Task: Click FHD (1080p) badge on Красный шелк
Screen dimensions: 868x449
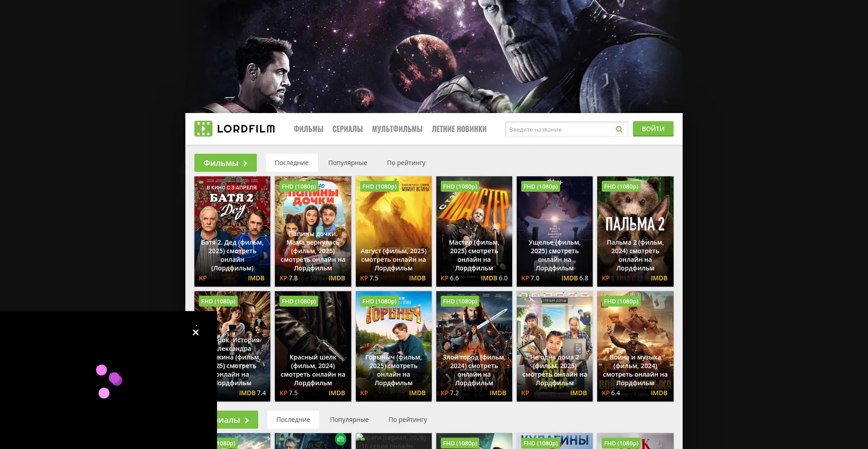Action: [x=299, y=301]
